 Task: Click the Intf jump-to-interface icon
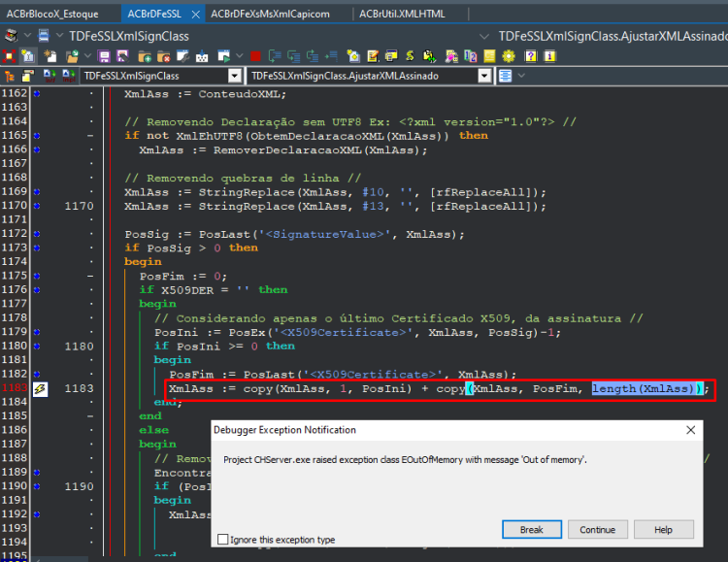click(x=50, y=76)
